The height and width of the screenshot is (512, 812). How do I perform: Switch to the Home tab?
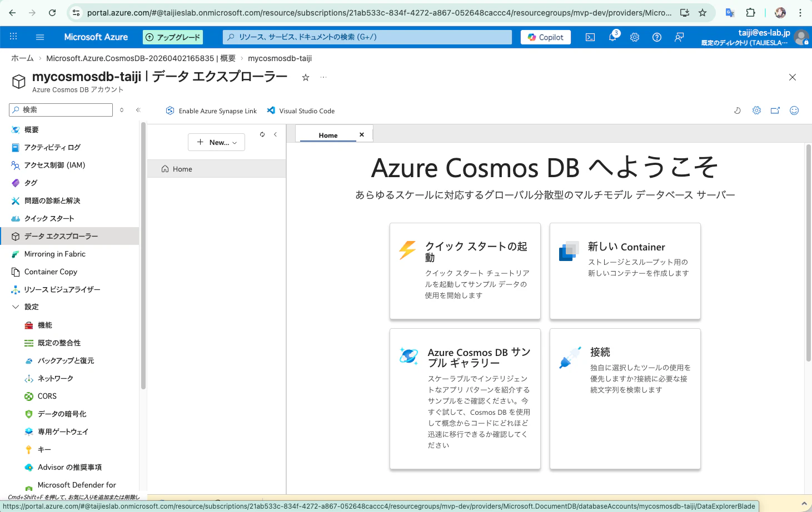[x=328, y=135]
